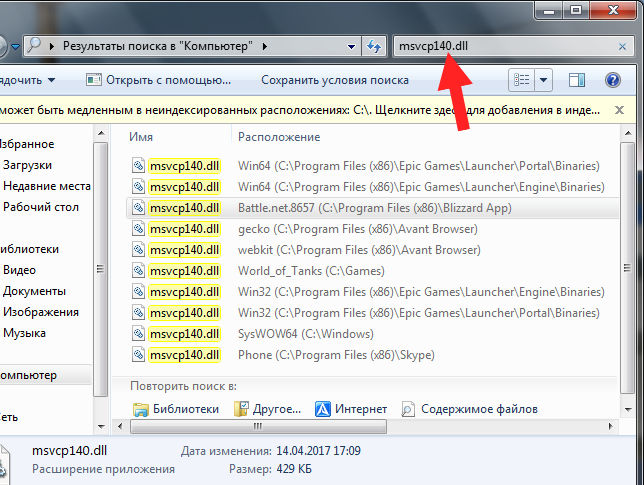Change the view with the view icon
644x485 pixels.
522,80
